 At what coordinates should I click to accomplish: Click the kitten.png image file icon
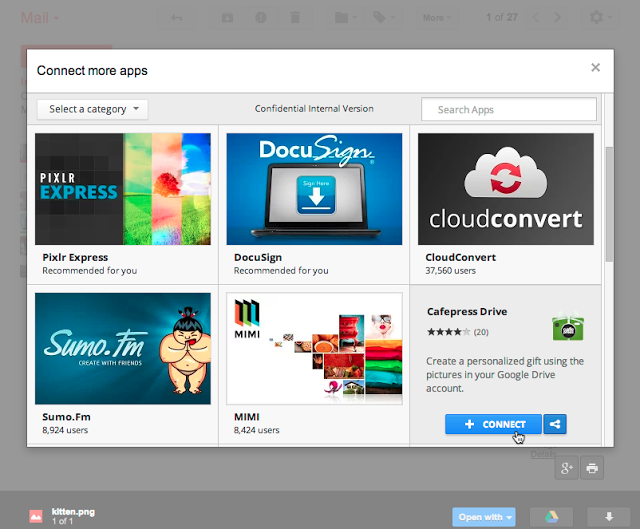(36, 516)
